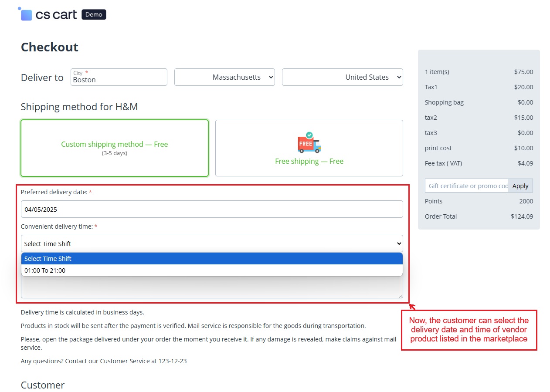The height and width of the screenshot is (392, 550).
Task: Click the Customer section heading
Action: (43, 385)
